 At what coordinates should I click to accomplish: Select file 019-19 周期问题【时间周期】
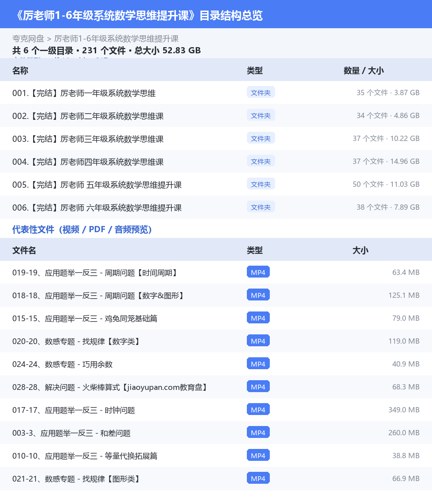point(96,273)
